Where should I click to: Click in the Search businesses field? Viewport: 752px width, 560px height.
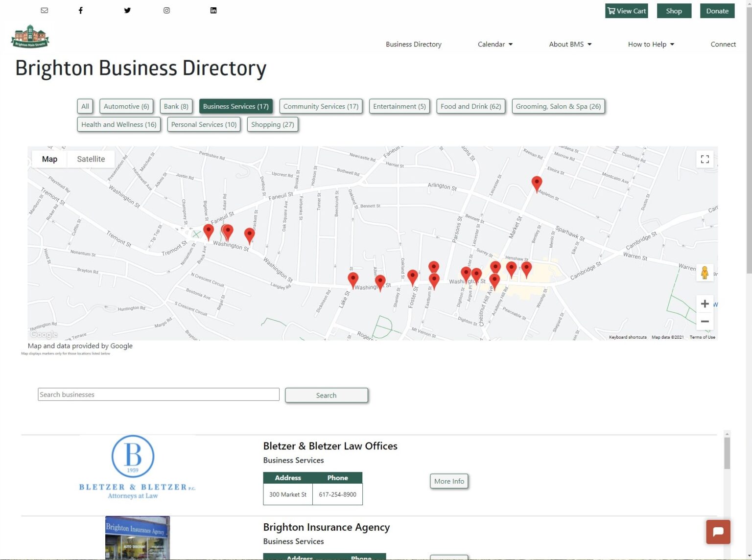coord(159,395)
